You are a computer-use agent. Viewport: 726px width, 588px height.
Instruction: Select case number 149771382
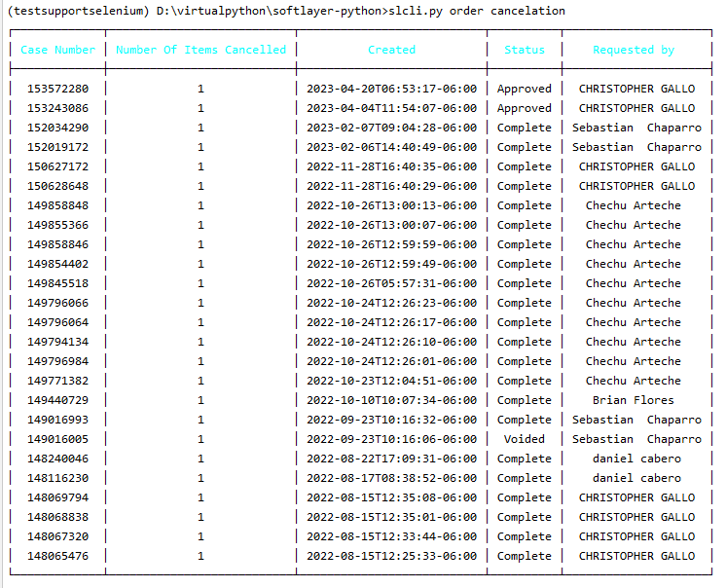pyautogui.click(x=57, y=380)
